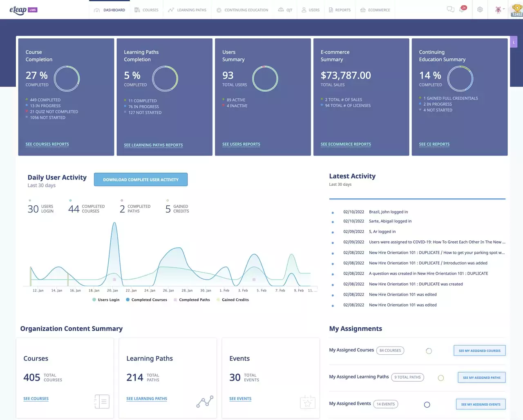The height and width of the screenshot is (420, 523).
Task: Open the Continuing Education menu
Action: pyautogui.click(x=242, y=10)
